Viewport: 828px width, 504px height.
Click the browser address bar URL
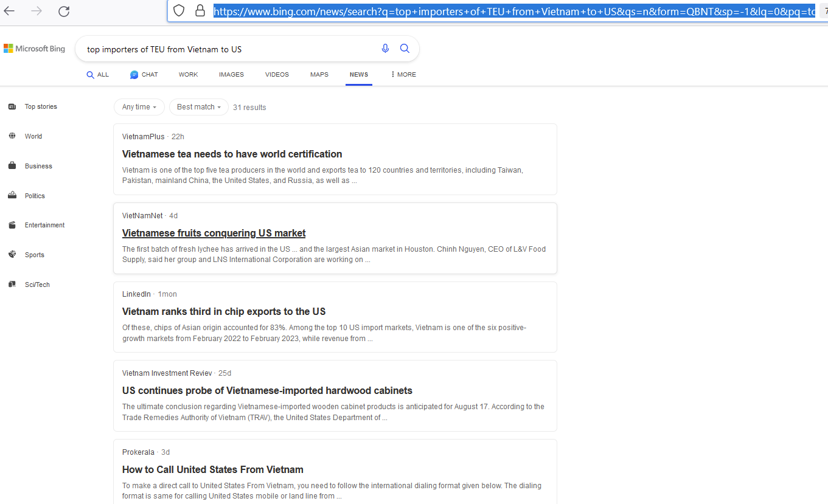pyautogui.click(x=514, y=11)
